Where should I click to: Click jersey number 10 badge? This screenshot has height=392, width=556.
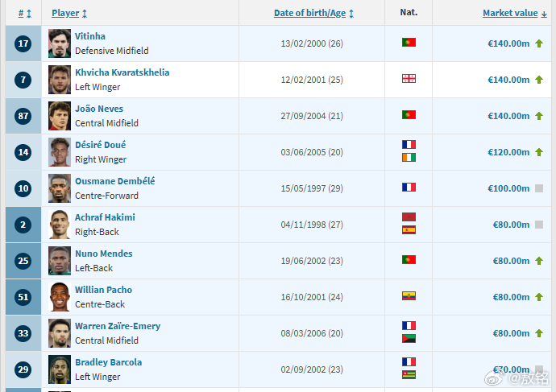(x=23, y=188)
